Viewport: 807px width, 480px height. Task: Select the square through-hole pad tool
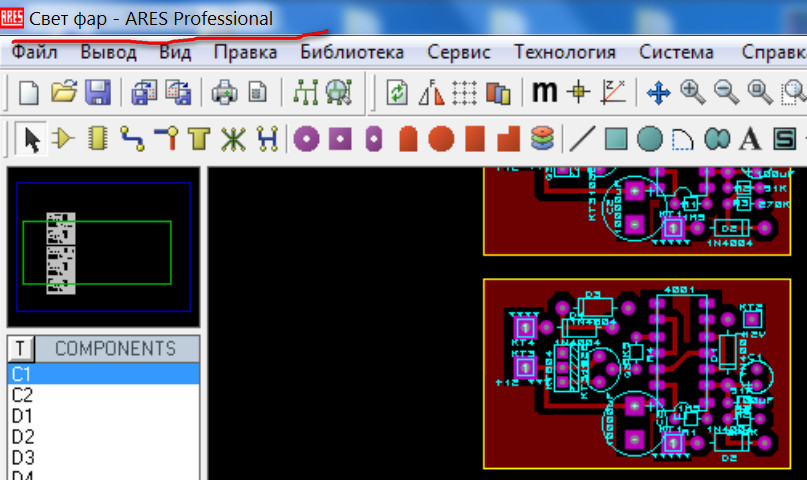click(340, 139)
